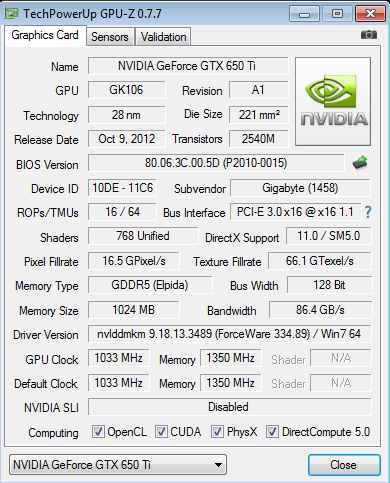Click the GPU Clock row Memory 1350 MHz
The height and width of the screenshot is (483, 390).
[x=231, y=358]
